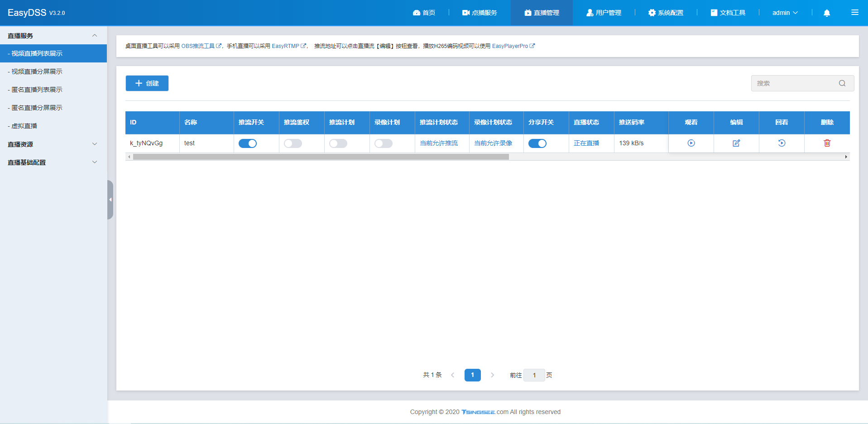The image size is (868, 424).
Task: Expand the 直播资源 sidebar section
Action: coord(53,144)
